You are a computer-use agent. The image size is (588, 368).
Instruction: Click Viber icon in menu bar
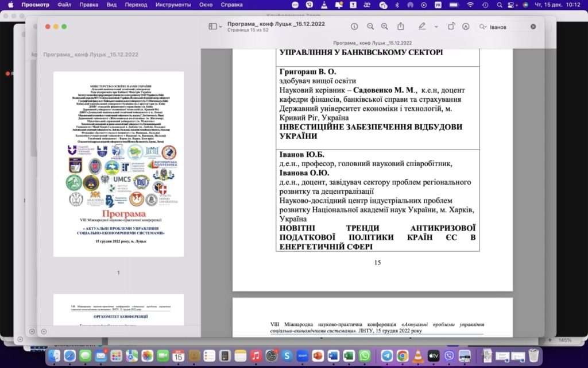point(310,5)
